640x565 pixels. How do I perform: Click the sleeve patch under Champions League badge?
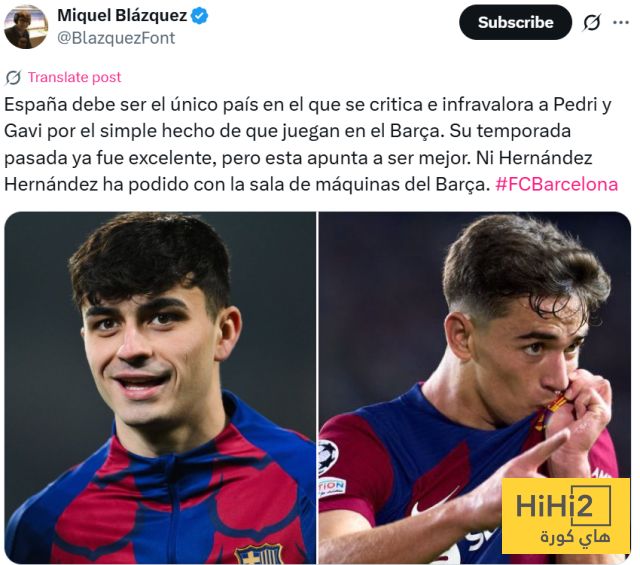tap(331, 488)
